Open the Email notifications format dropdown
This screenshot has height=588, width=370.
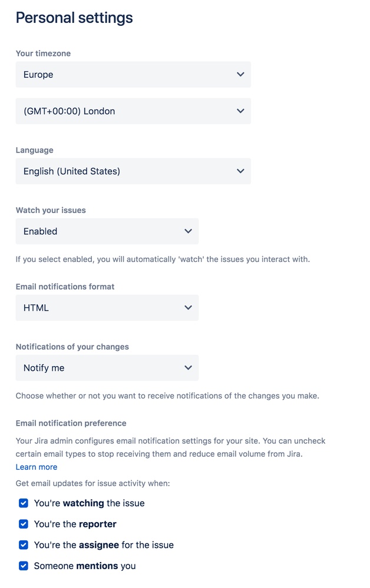click(107, 308)
